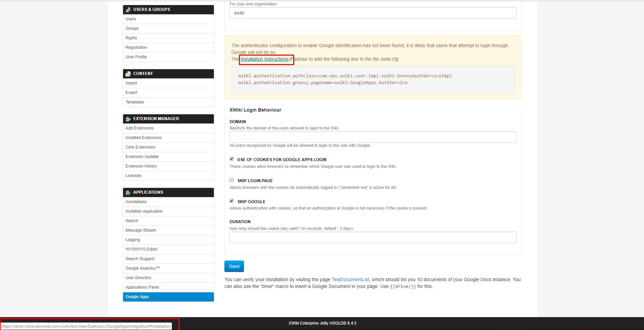Open Message Stream settings
Image resolution: width=644 pixels, height=330 pixels.
click(x=168, y=230)
